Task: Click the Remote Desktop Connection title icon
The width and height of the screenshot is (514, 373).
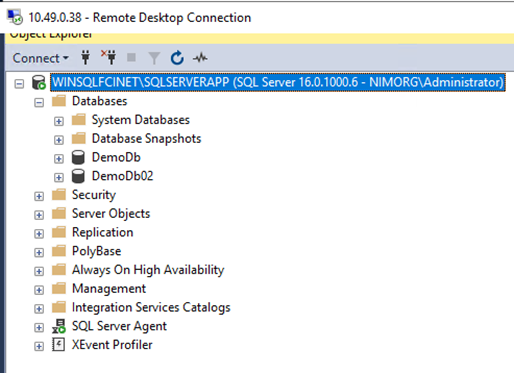Action: pos(15,17)
